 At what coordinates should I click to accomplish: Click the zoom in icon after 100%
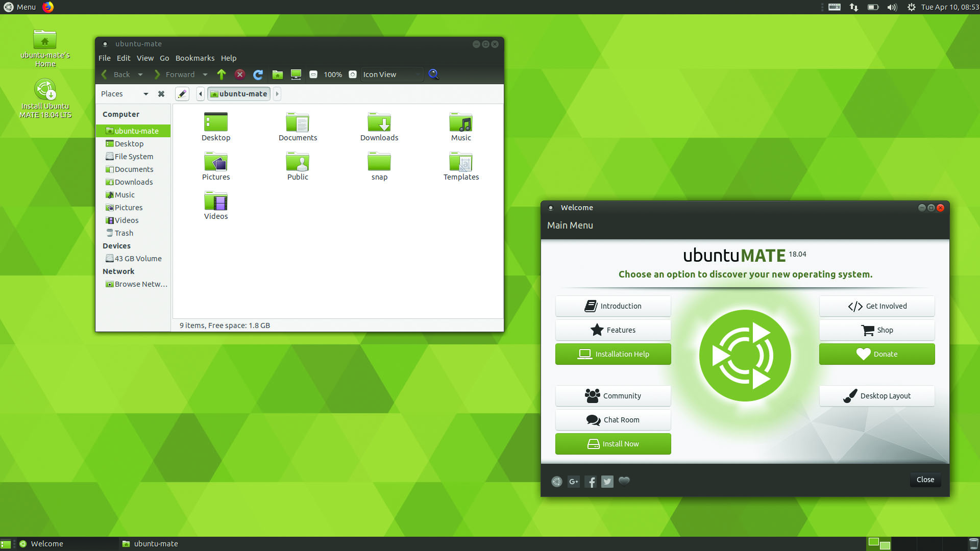[353, 74]
